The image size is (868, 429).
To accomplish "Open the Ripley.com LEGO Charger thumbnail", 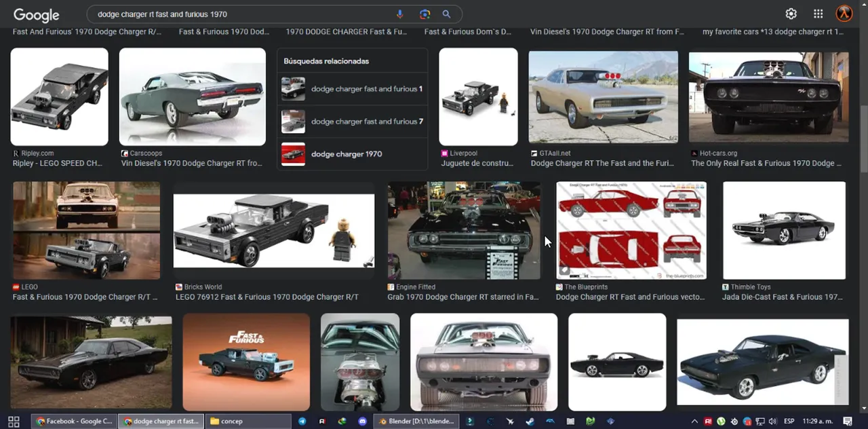I will pos(60,96).
